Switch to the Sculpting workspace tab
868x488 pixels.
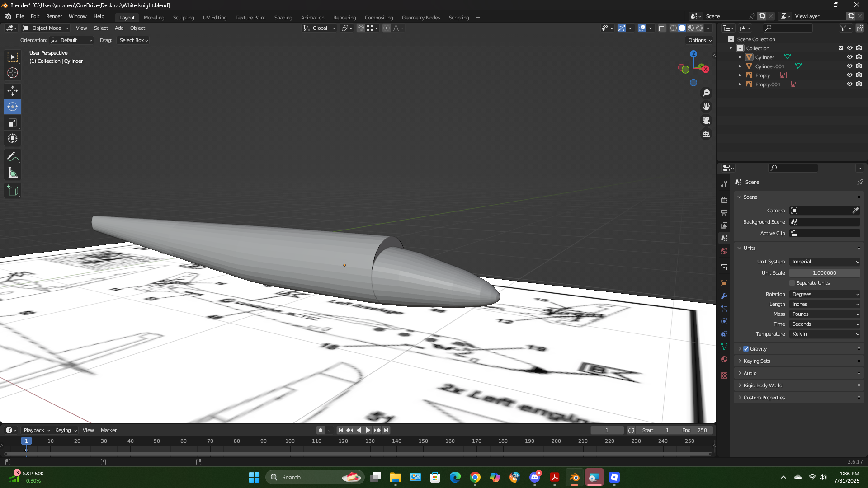(x=183, y=18)
